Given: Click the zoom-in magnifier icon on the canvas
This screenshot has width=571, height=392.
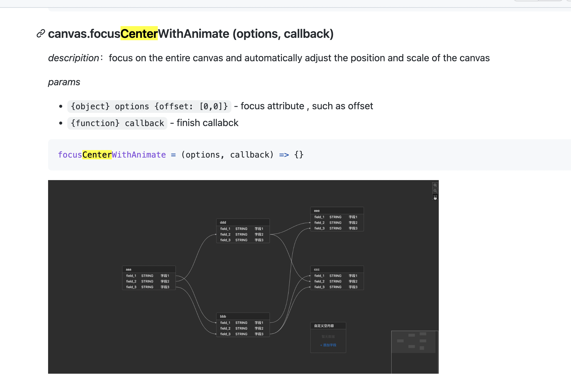Looking at the screenshot, I should pyautogui.click(x=435, y=185).
